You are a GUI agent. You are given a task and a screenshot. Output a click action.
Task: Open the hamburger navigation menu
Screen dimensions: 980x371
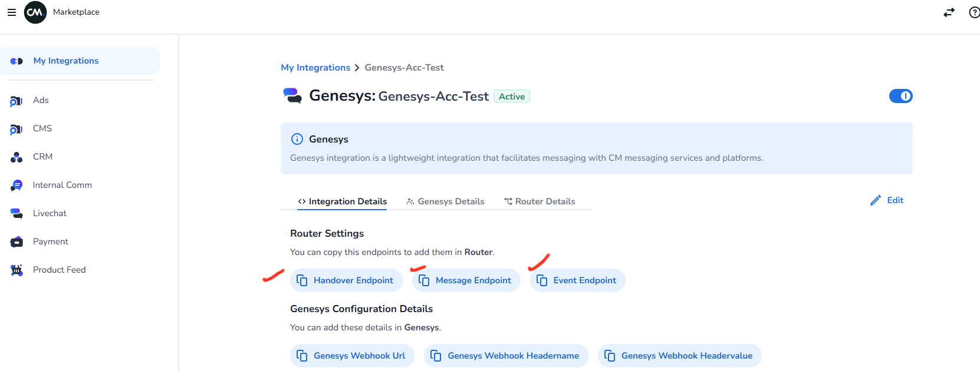point(11,12)
